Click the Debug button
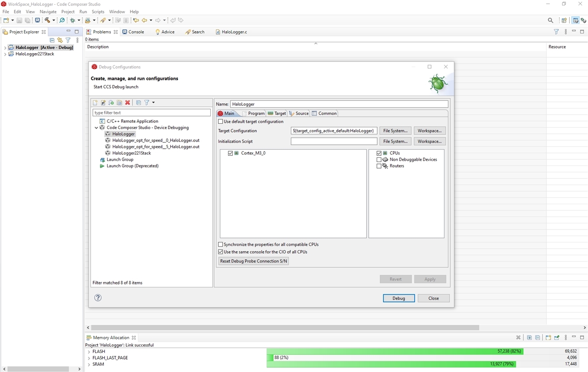The height and width of the screenshot is (372, 588). (399, 298)
